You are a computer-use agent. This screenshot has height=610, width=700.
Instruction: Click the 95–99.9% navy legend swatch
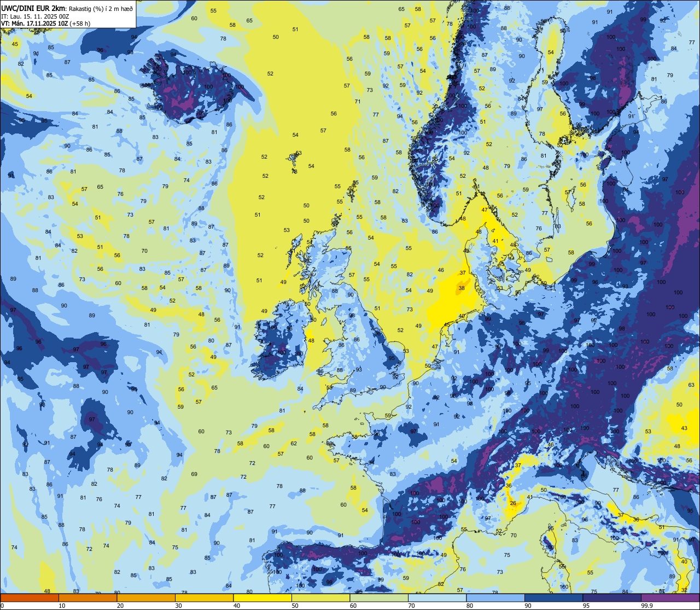pyautogui.click(x=612, y=598)
